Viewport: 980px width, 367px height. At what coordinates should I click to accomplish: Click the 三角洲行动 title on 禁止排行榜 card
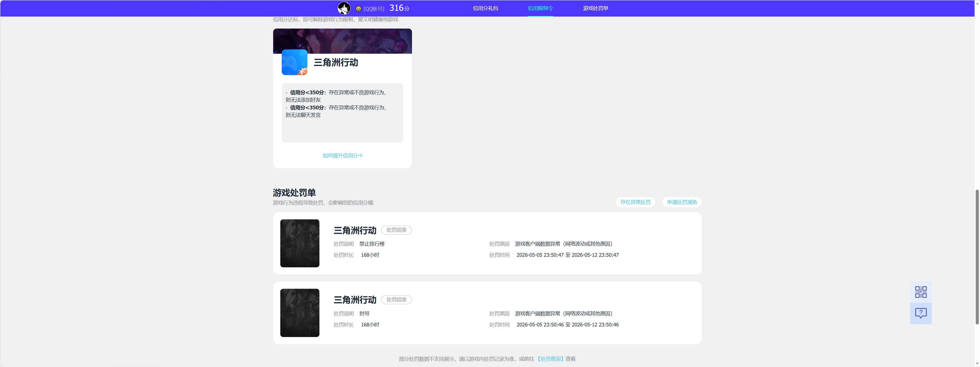(355, 230)
